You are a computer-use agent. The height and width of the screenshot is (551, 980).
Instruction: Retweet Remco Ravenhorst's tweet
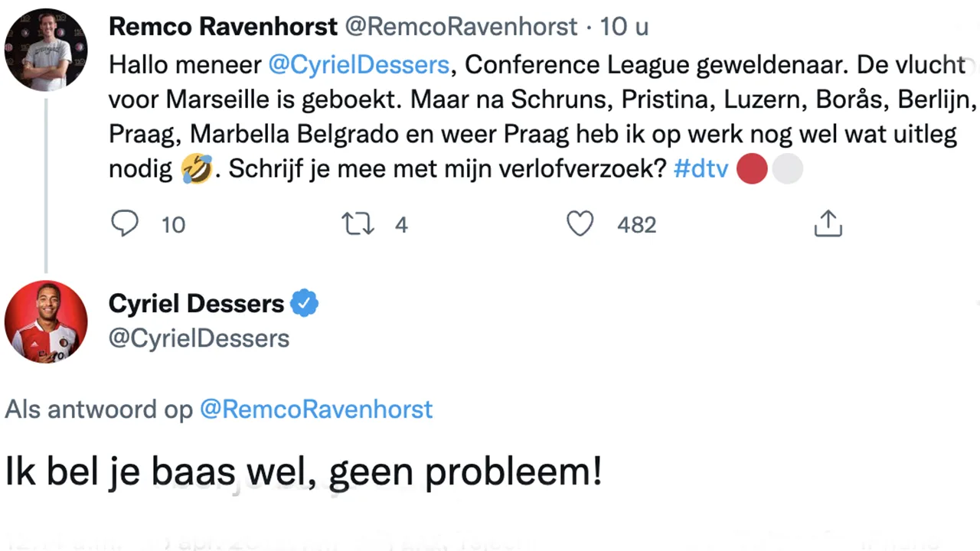coord(358,223)
